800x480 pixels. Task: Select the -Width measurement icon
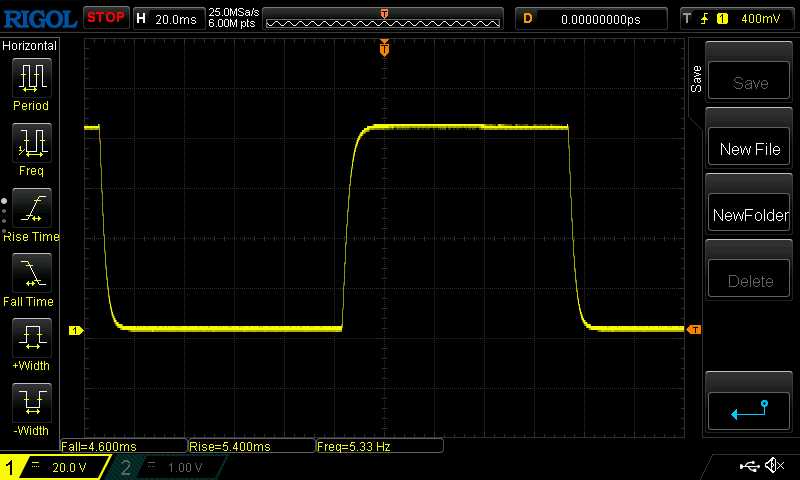32,402
